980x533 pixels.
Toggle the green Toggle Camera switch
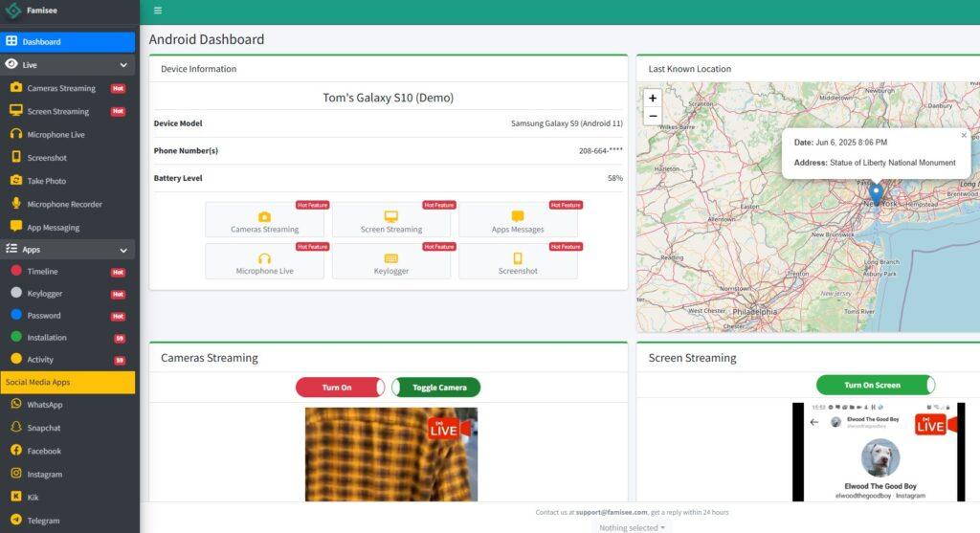436,388
